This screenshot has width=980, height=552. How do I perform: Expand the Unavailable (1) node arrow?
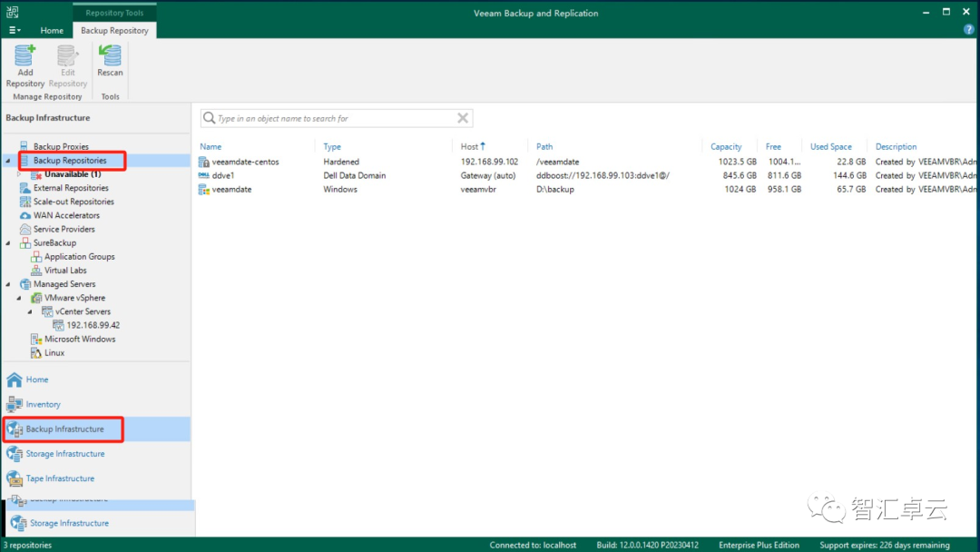click(19, 174)
